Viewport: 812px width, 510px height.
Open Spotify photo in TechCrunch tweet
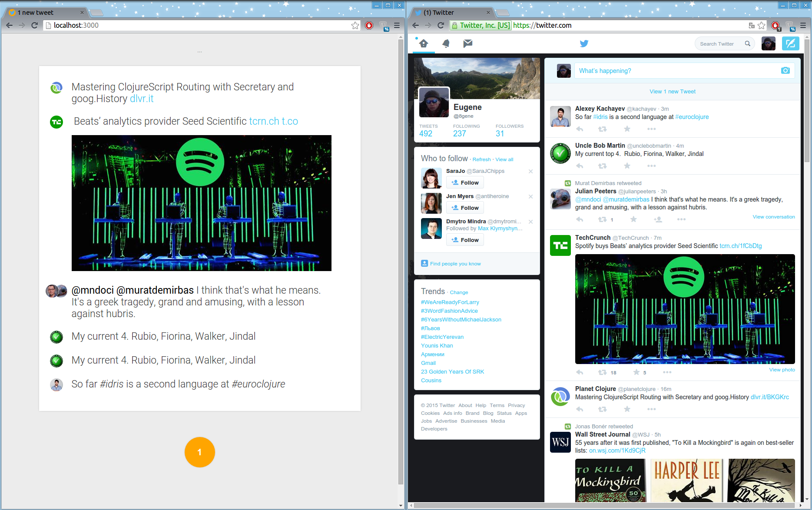pos(685,309)
